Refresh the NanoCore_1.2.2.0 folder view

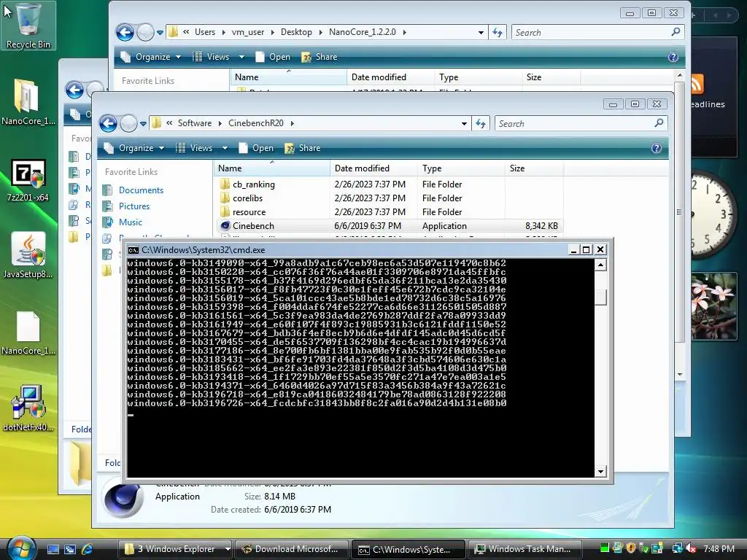pyautogui.click(x=498, y=32)
